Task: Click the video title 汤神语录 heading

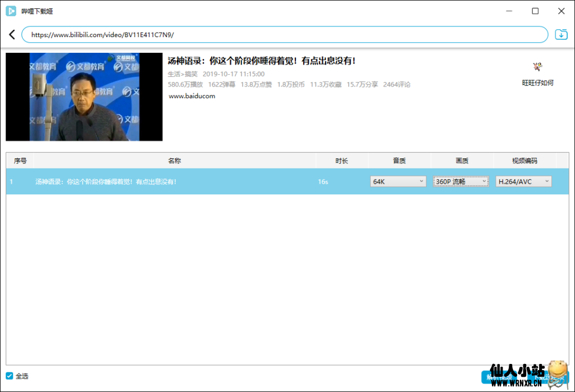Action: click(262, 61)
